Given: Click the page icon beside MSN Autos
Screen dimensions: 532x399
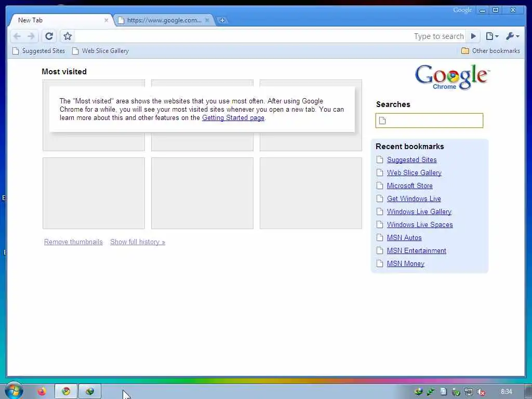Looking at the screenshot, I should [x=380, y=237].
